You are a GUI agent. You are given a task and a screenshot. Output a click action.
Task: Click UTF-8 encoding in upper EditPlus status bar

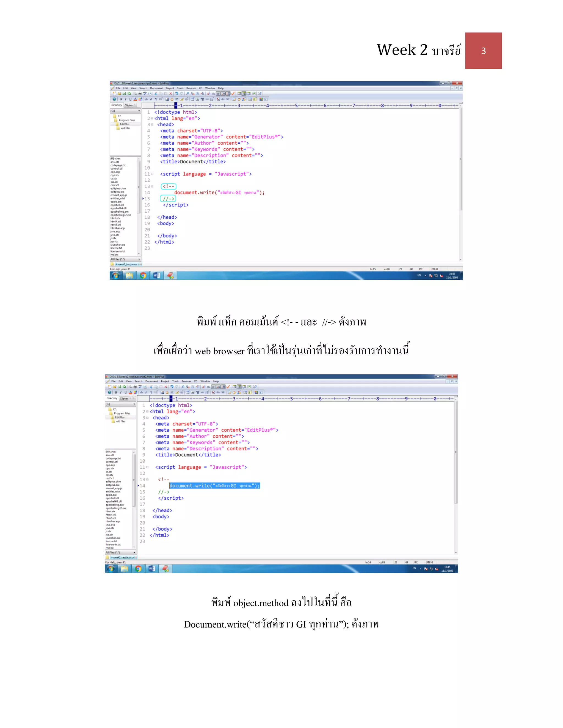[434, 269]
